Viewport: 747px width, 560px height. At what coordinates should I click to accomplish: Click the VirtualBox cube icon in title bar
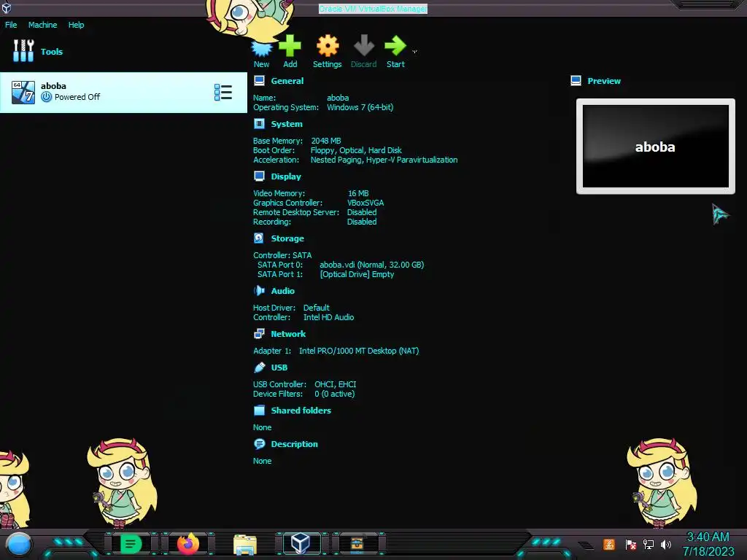(x=7, y=7)
